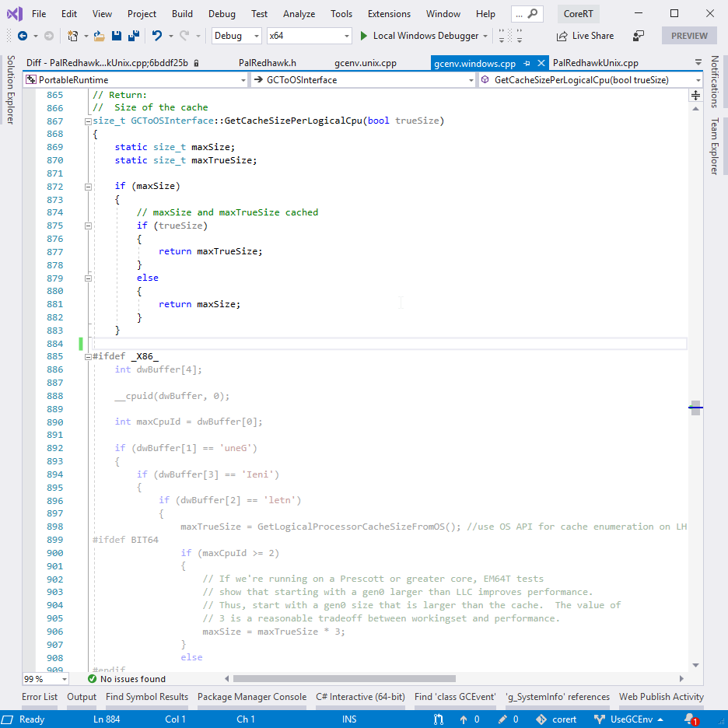This screenshot has width=728, height=728.
Task: Click the Open File folder icon
Action: 99,36
